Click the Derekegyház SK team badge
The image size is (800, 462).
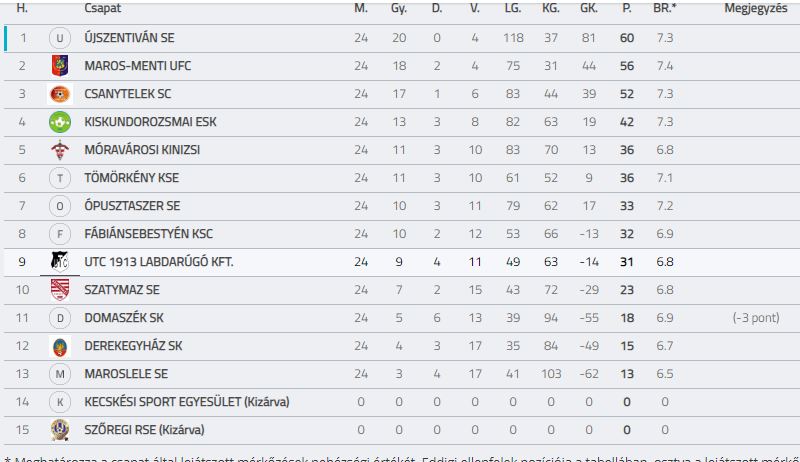[60, 346]
